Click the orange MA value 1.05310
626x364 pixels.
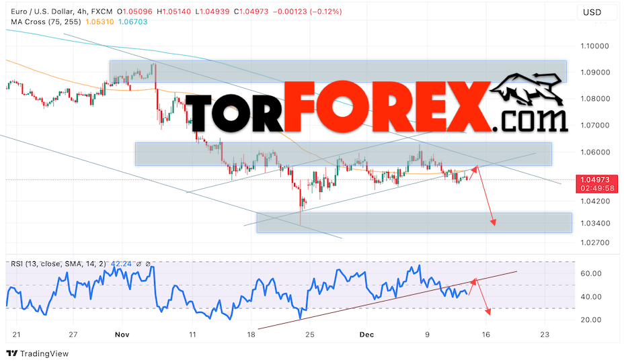(100, 22)
